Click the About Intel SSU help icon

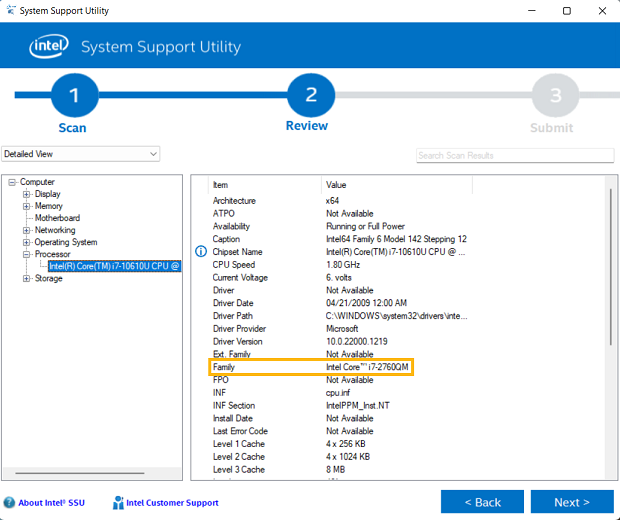9,503
